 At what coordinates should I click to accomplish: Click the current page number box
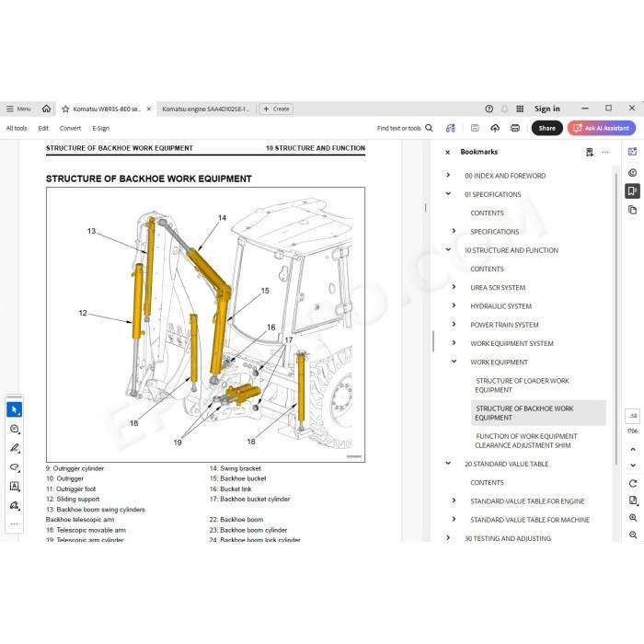pos(633,416)
